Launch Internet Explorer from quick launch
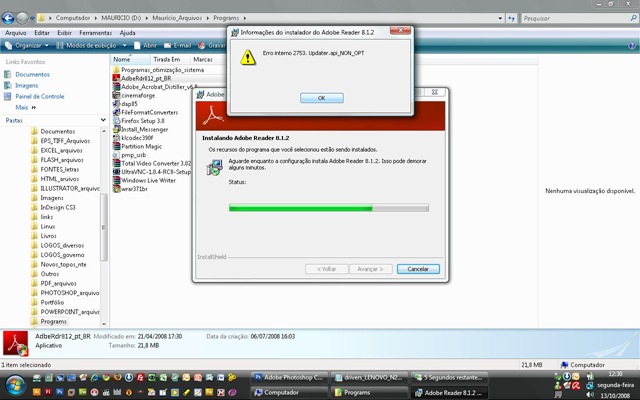This screenshot has height=400, width=640. pos(94,378)
